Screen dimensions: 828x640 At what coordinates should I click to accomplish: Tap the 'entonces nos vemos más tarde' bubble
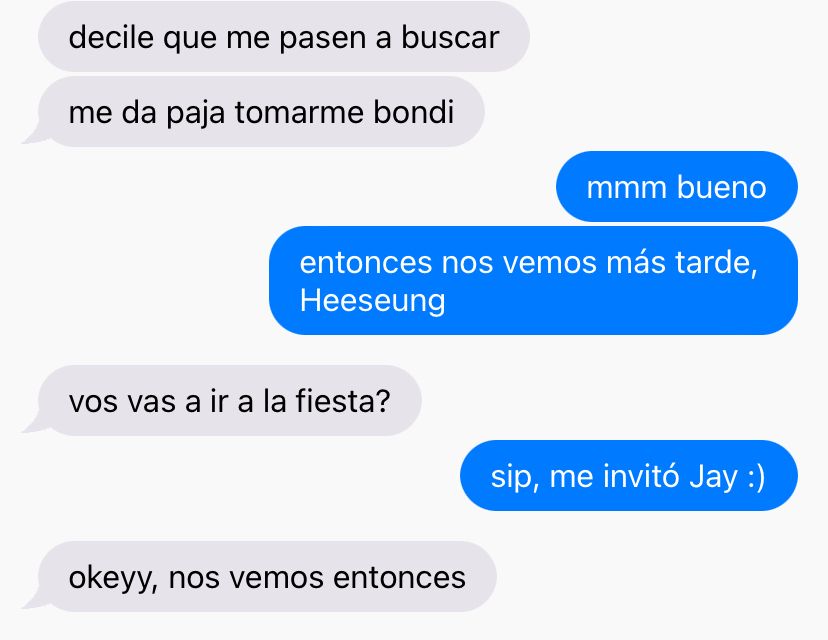coord(533,280)
